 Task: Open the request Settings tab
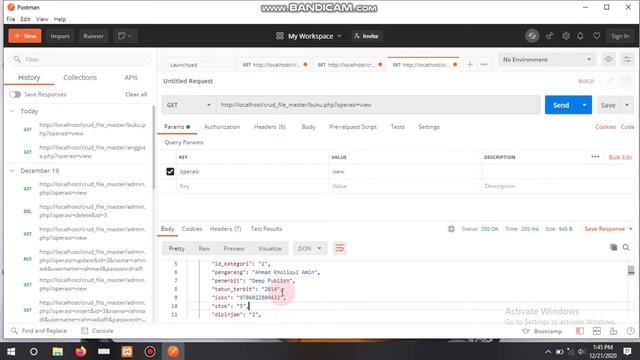point(429,127)
